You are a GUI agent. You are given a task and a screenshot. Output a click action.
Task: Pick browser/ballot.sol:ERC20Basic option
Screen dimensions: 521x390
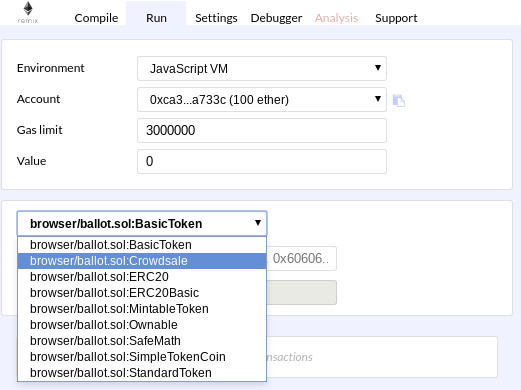[142, 293]
